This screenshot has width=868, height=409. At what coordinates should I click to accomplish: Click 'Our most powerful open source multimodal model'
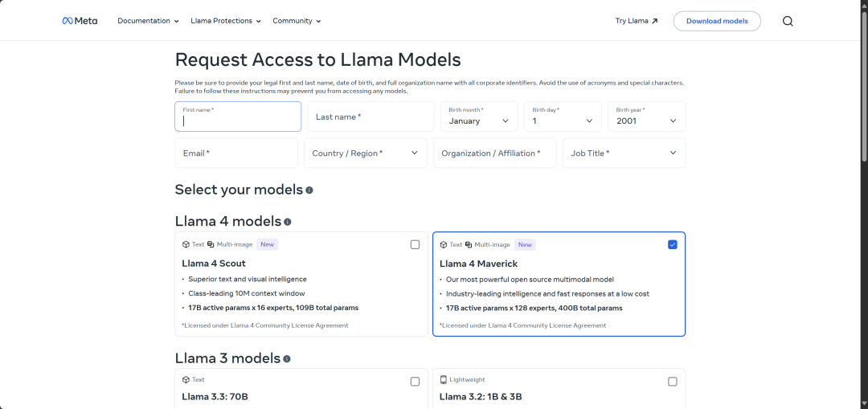coord(530,280)
